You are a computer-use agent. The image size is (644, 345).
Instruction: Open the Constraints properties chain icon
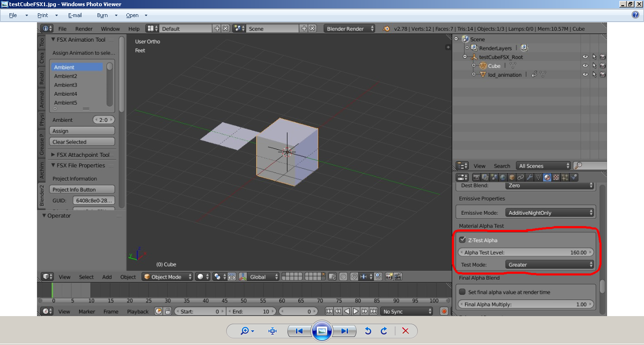[520, 177]
